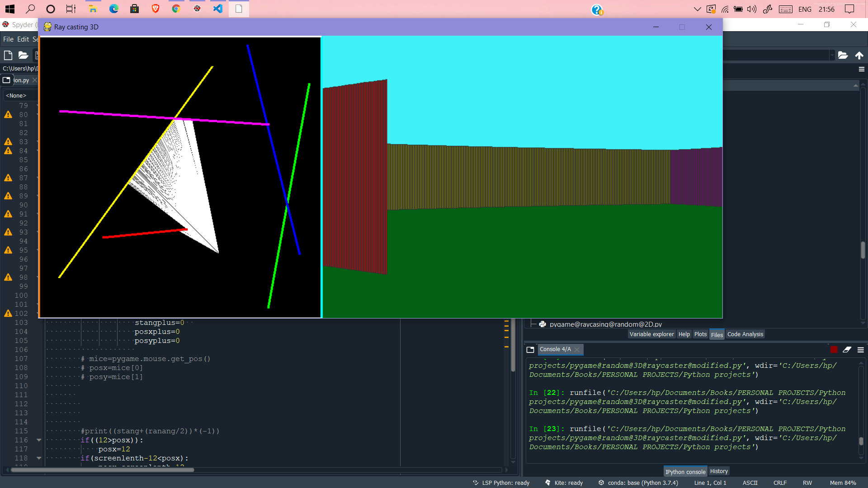This screenshot has width=868, height=488.
Task: Click the editor vertical scrollbar thumb
Action: click(513, 346)
